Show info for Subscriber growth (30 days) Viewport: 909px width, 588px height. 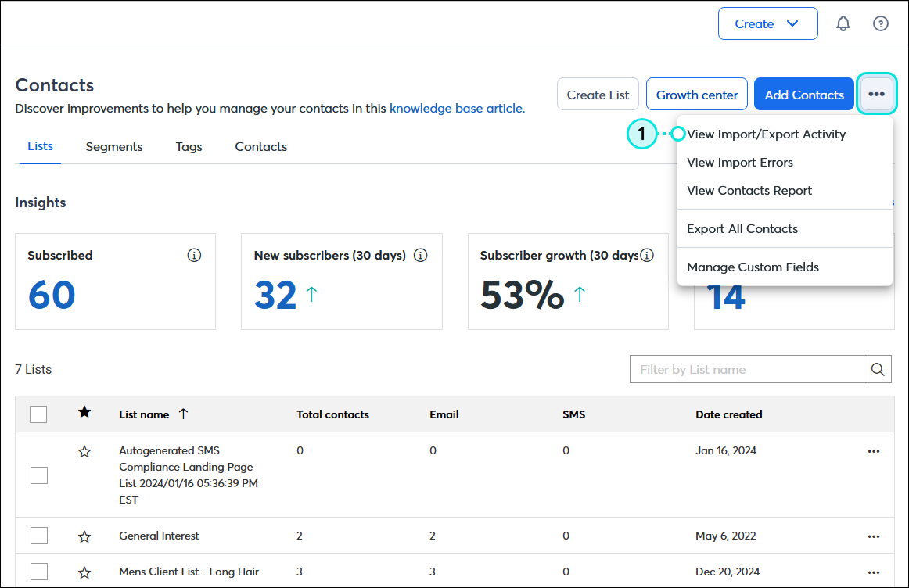pyautogui.click(x=647, y=255)
